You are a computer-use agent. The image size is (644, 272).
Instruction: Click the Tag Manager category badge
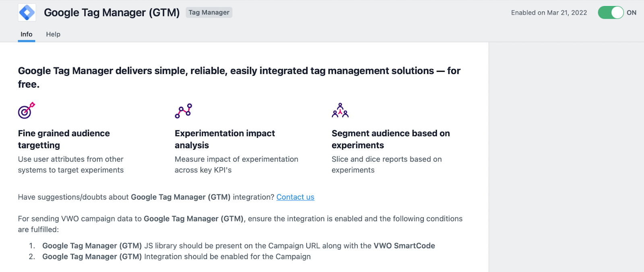coord(209,12)
